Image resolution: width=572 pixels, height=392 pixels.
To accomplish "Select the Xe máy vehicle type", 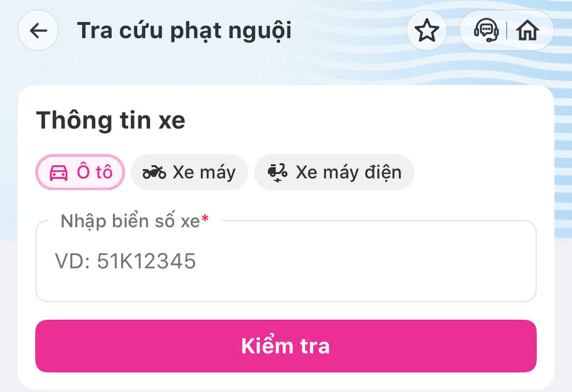I will click(190, 172).
